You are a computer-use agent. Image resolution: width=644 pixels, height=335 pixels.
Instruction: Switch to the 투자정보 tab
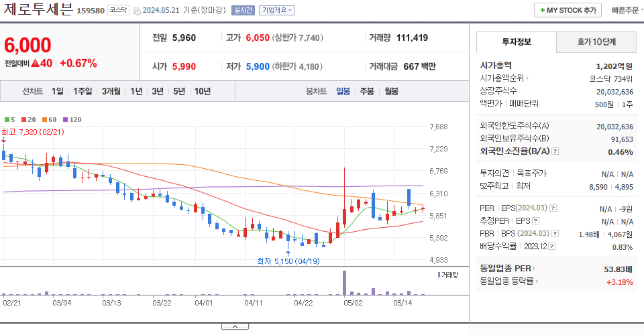[517, 42]
